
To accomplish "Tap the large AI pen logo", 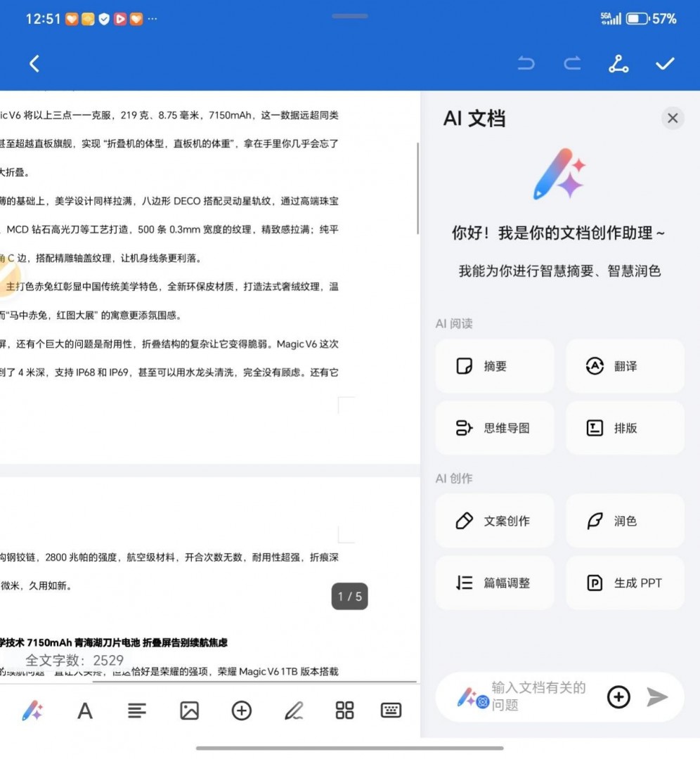I will [559, 174].
